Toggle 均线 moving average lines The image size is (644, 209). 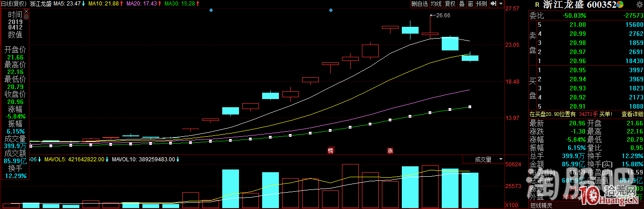pos(436,4)
